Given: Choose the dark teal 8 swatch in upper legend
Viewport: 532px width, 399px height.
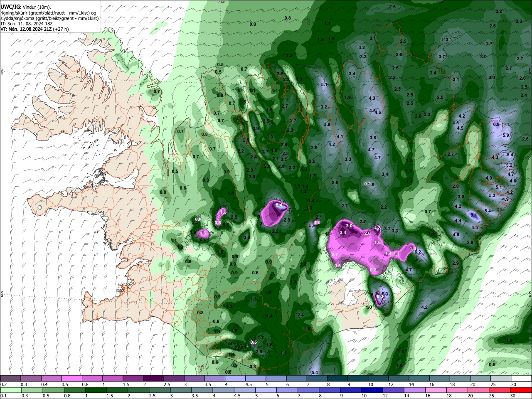Looking at the screenshot, I should click(337, 379).
